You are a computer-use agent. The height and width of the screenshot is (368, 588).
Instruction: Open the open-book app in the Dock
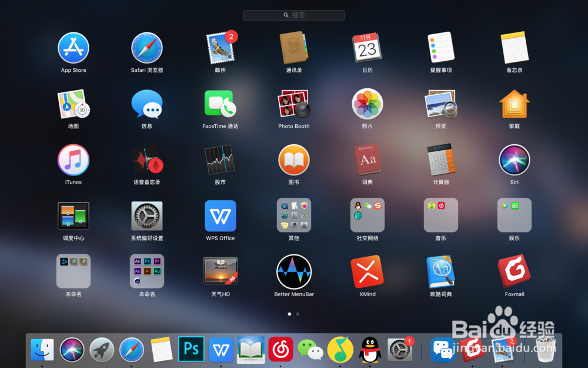(251, 350)
